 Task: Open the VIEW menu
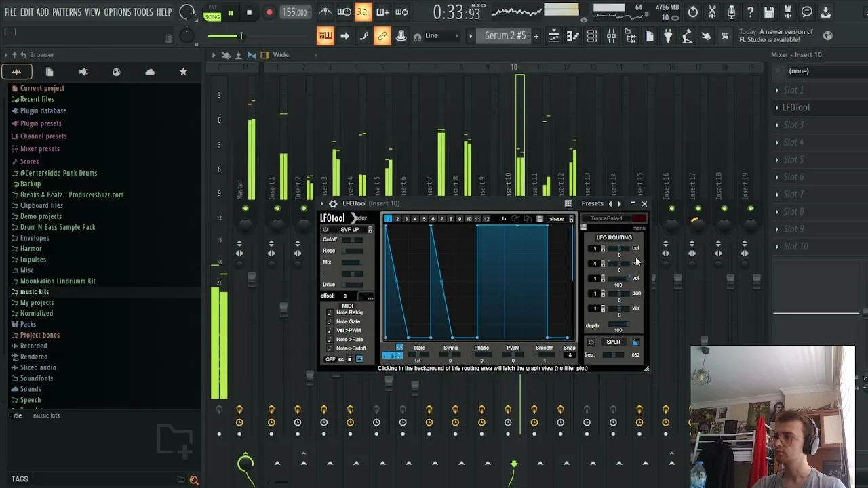[93, 12]
